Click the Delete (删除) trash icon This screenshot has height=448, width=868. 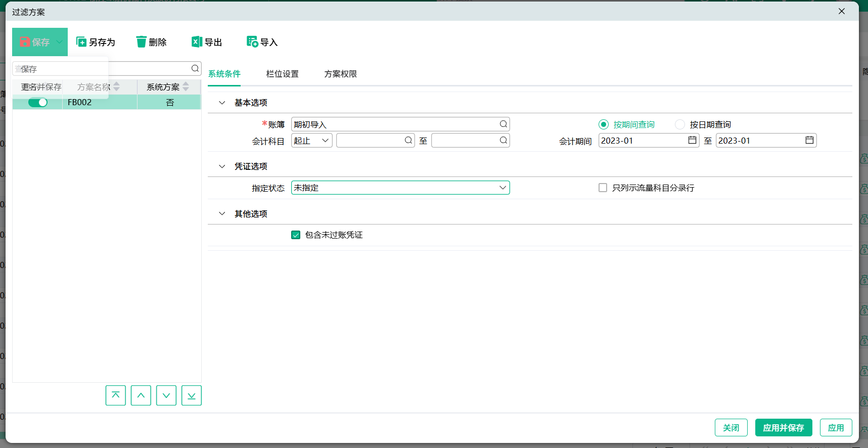(x=142, y=42)
